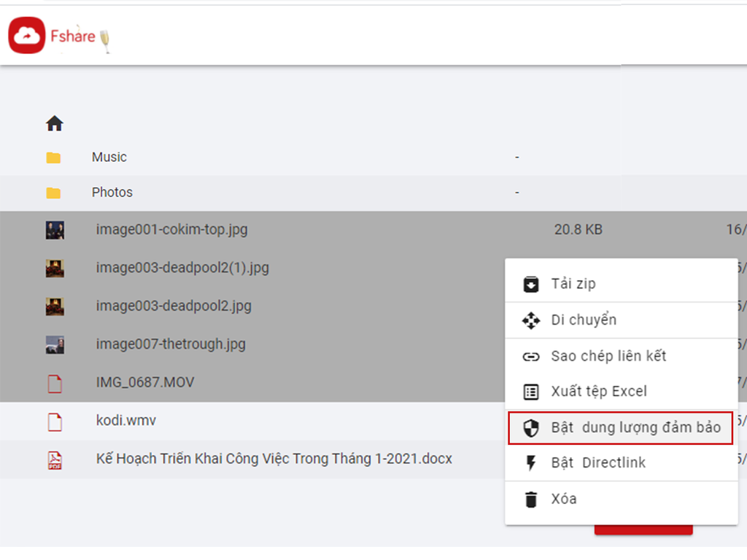Open the Music folder
The image size is (747, 560).
click(x=109, y=157)
